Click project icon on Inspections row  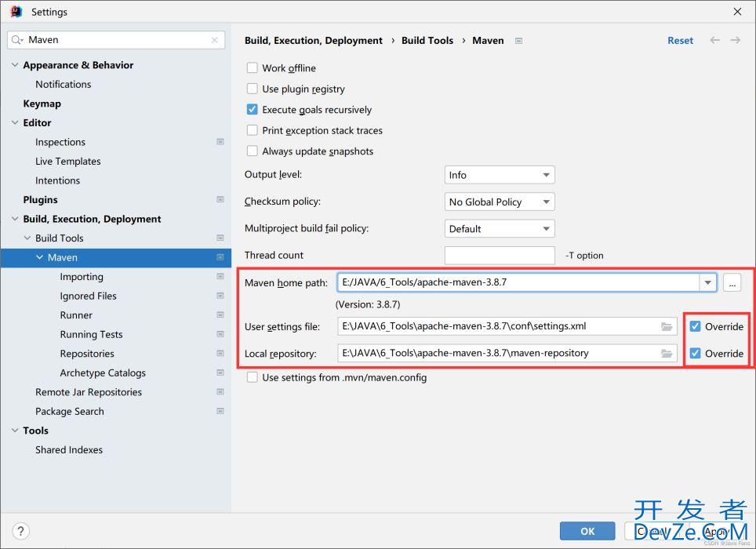point(220,142)
